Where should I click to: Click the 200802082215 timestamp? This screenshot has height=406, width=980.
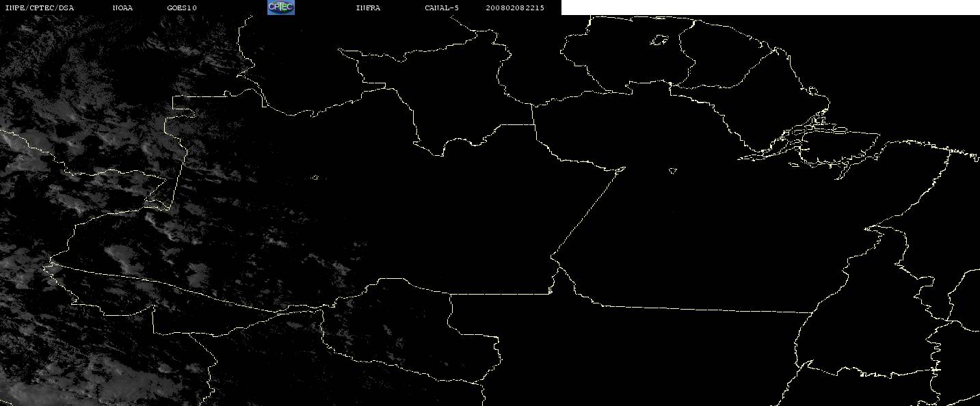coord(515,8)
